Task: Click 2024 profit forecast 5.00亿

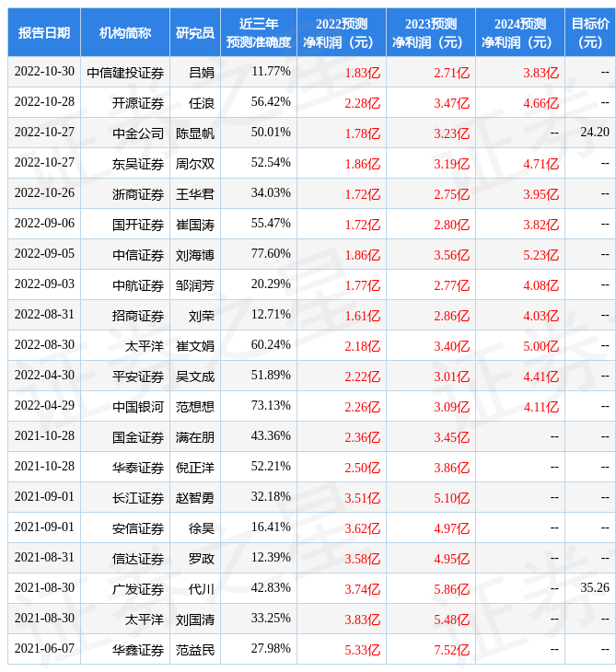Action: pos(541,346)
